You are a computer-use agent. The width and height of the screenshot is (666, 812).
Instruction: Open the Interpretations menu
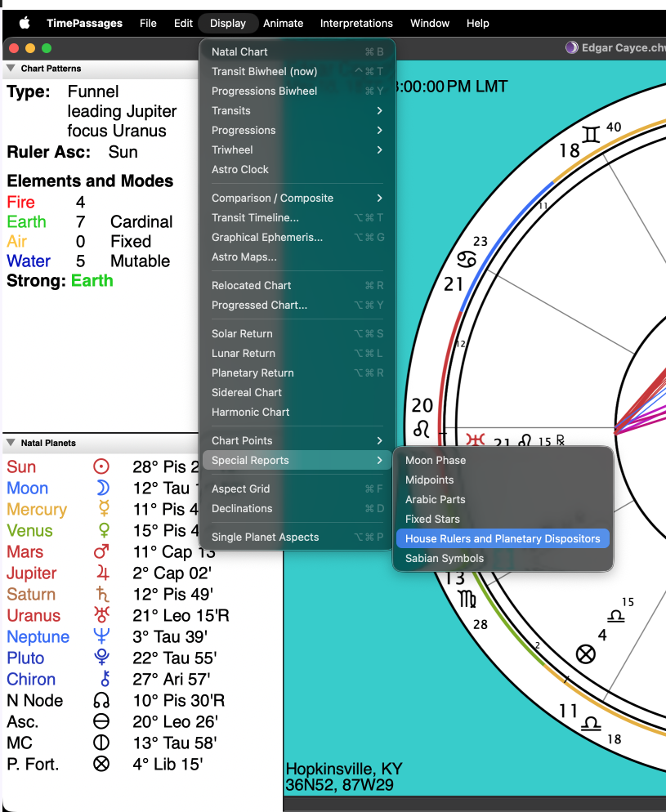tap(356, 24)
